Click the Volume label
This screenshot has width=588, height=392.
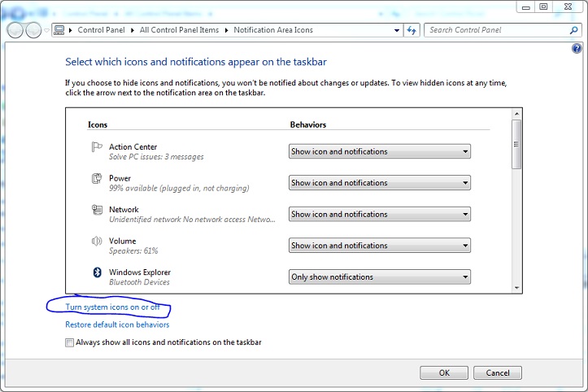pyautogui.click(x=123, y=241)
